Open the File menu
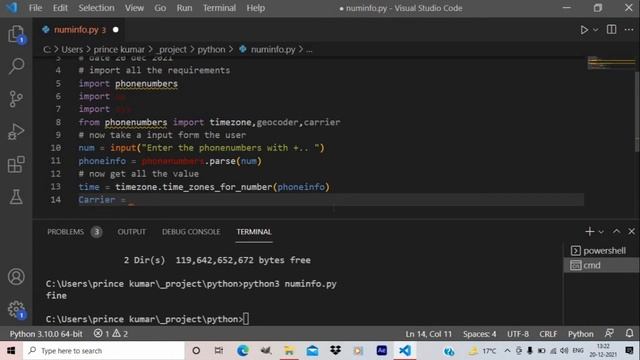 [35, 8]
